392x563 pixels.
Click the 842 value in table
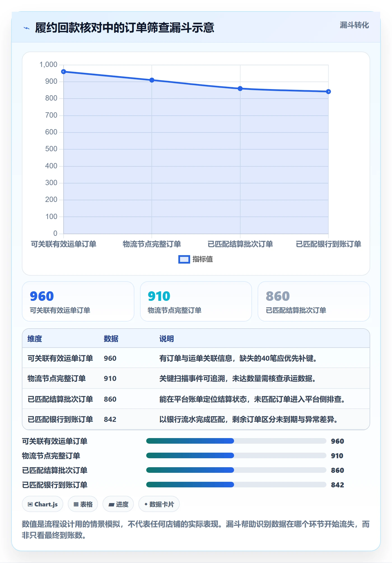click(x=110, y=419)
